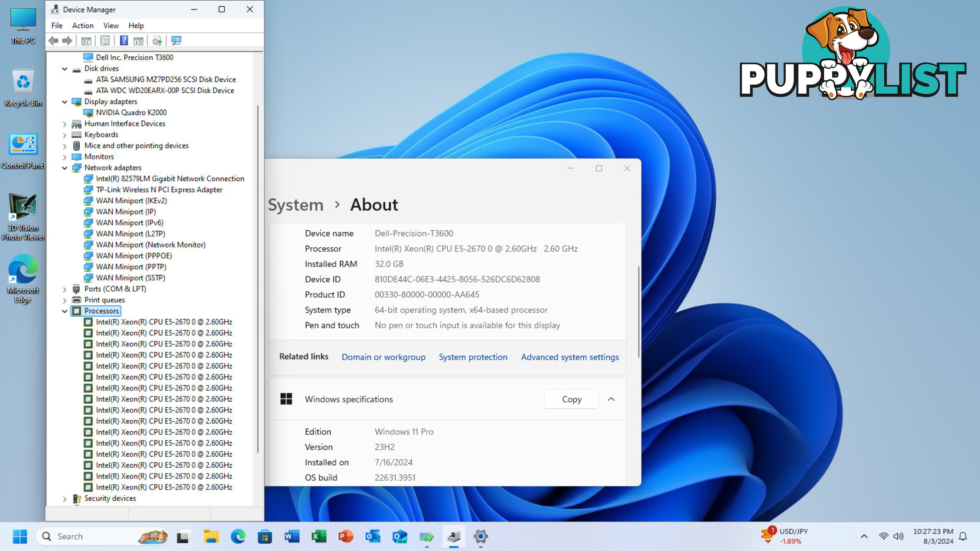Image resolution: width=980 pixels, height=551 pixels.
Task: Click the Show/Hide Action Pane toolbar icon
Action: tap(139, 41)
